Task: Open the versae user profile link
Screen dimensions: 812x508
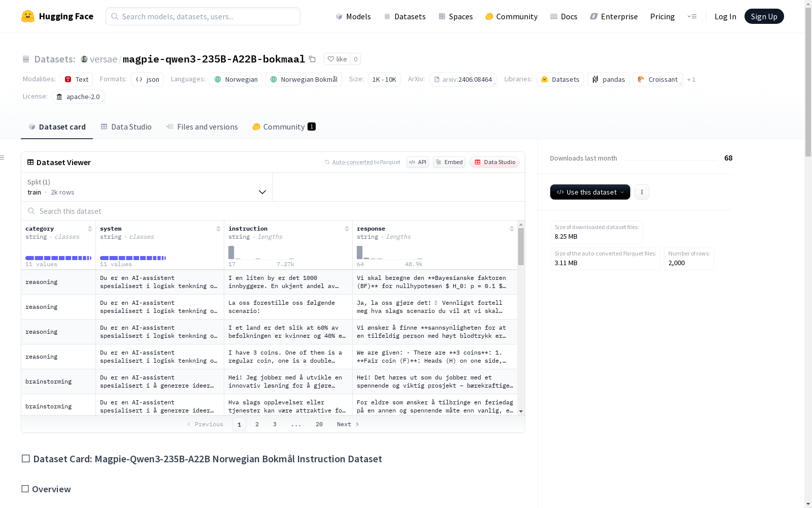Action: tap(104, 59)
